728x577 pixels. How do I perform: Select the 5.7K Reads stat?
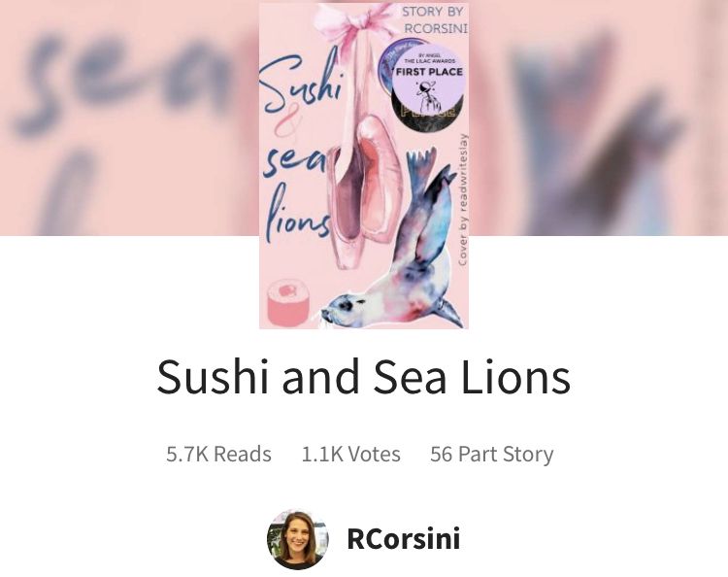click(x=218, y=454)
